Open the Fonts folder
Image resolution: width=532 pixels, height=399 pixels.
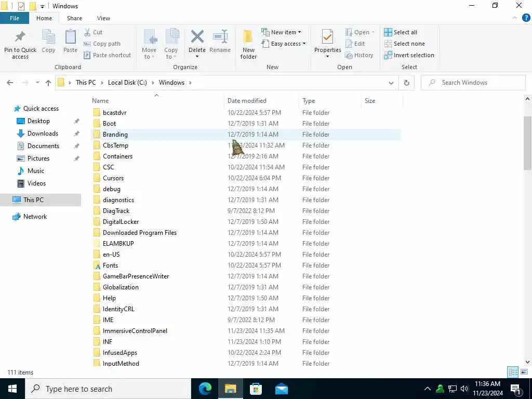110,265
